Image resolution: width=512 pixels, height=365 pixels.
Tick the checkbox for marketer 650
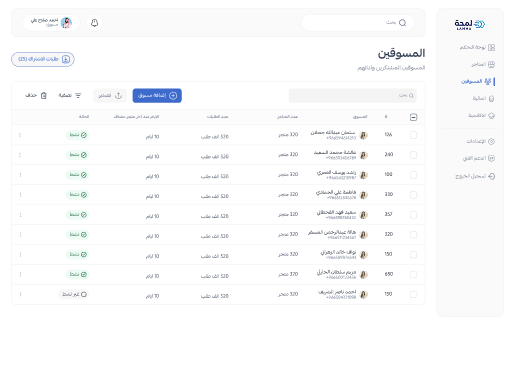(413, 274)
